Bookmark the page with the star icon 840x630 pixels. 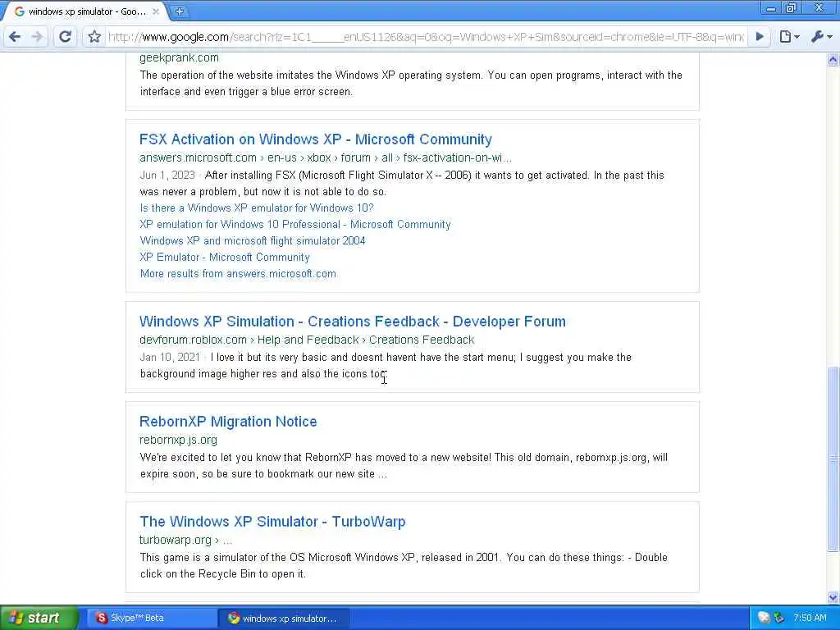pyautogui.click(x=95, y=36)
